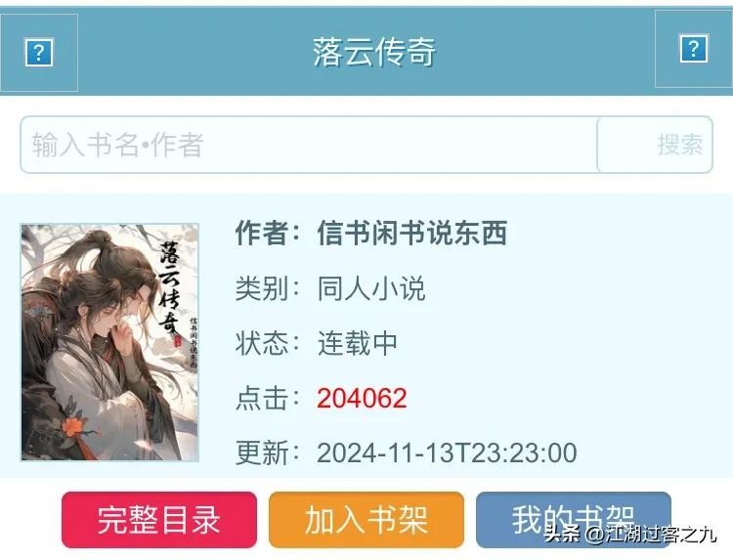Click the 作者 label

click(x=262, y=233)
